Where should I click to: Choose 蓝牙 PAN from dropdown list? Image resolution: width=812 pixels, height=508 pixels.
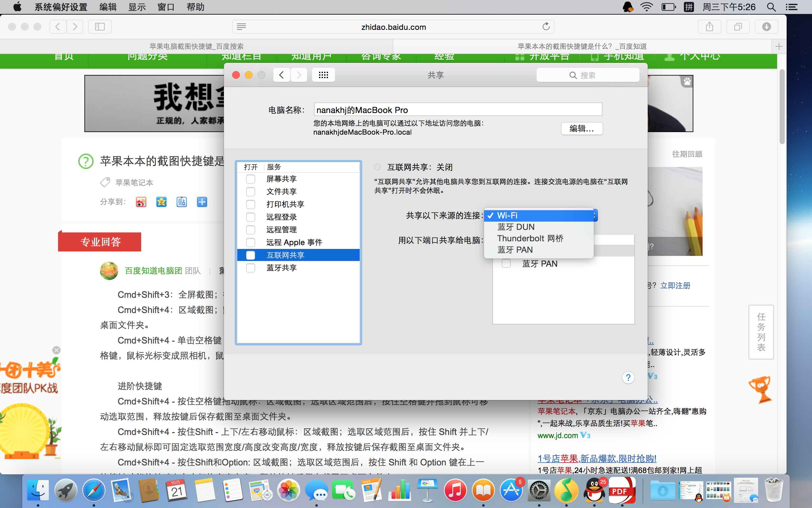(539, 250)
